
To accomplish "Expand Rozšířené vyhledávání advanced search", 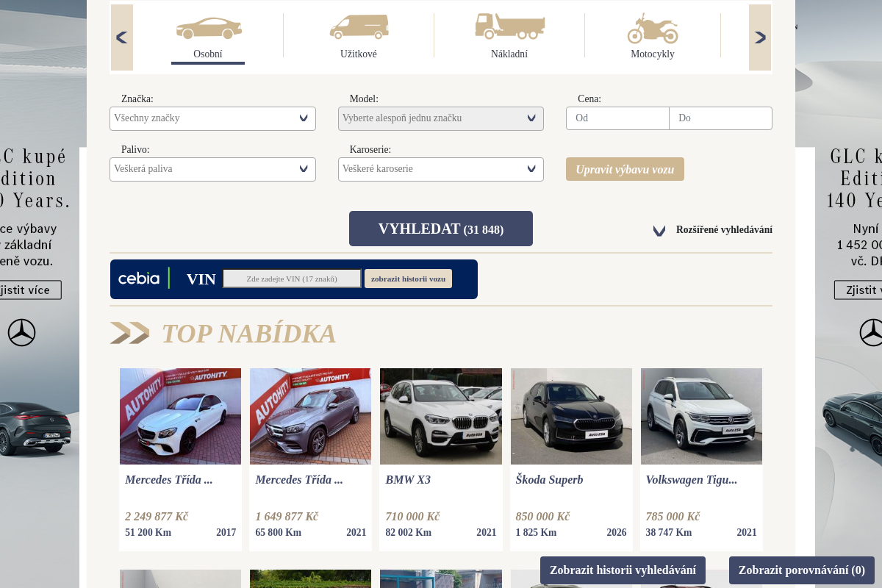I will coord(724,230).
